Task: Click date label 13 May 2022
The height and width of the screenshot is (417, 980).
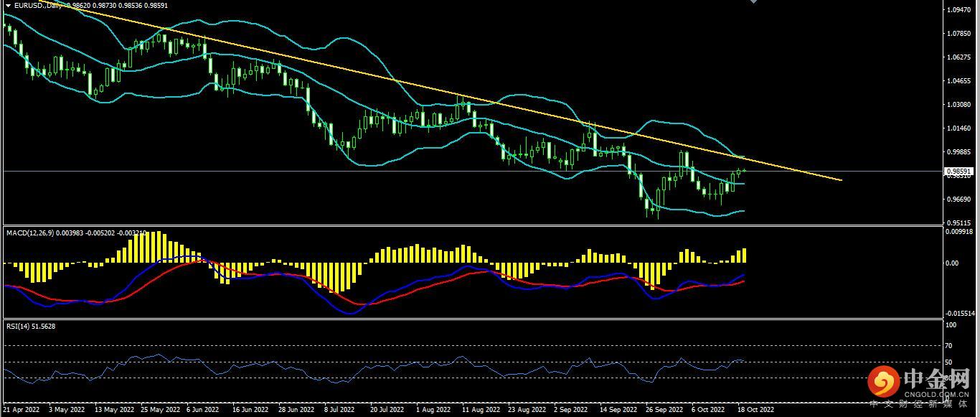Action: coord(113,411)
